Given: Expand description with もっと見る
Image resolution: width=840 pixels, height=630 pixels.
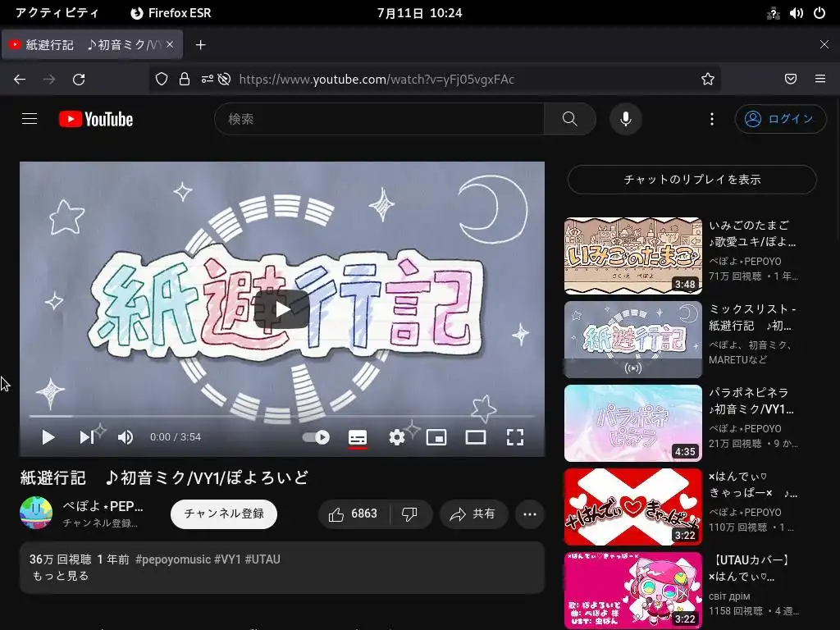Looking at the screenshot, I should [60, 576].
